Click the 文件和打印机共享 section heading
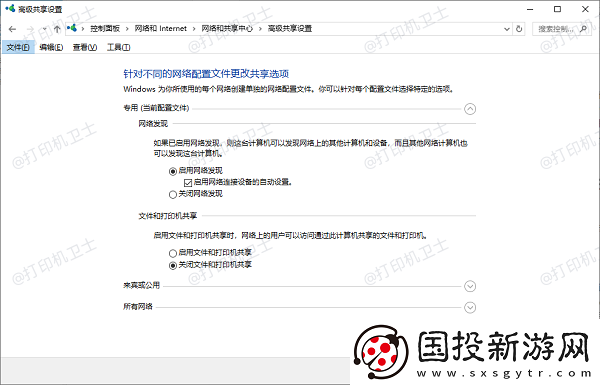600x385 pixels. [x=168, y=216]
